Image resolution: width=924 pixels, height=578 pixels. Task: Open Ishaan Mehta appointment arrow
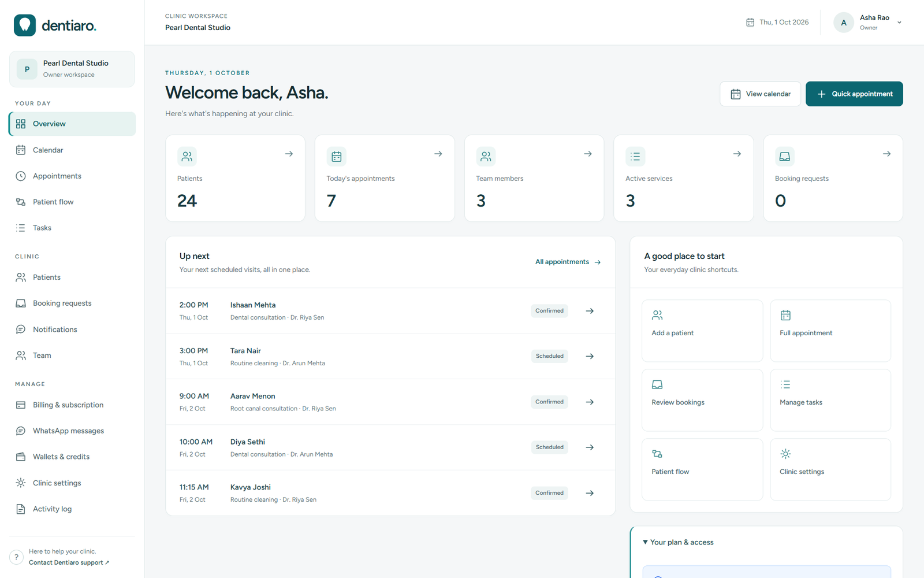point(590,311)
